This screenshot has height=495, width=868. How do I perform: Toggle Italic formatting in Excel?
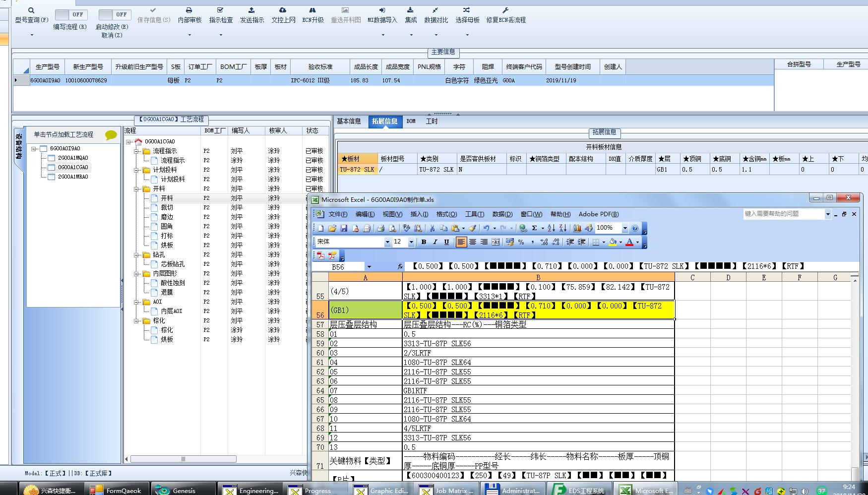pyautogui.click(x=435, y=242)
